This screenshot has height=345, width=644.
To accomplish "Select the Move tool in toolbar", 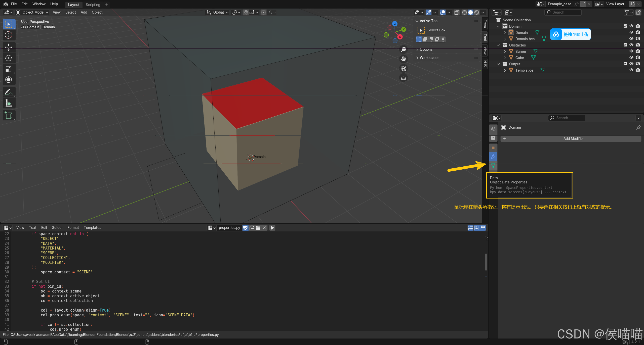I will (9, 46).
